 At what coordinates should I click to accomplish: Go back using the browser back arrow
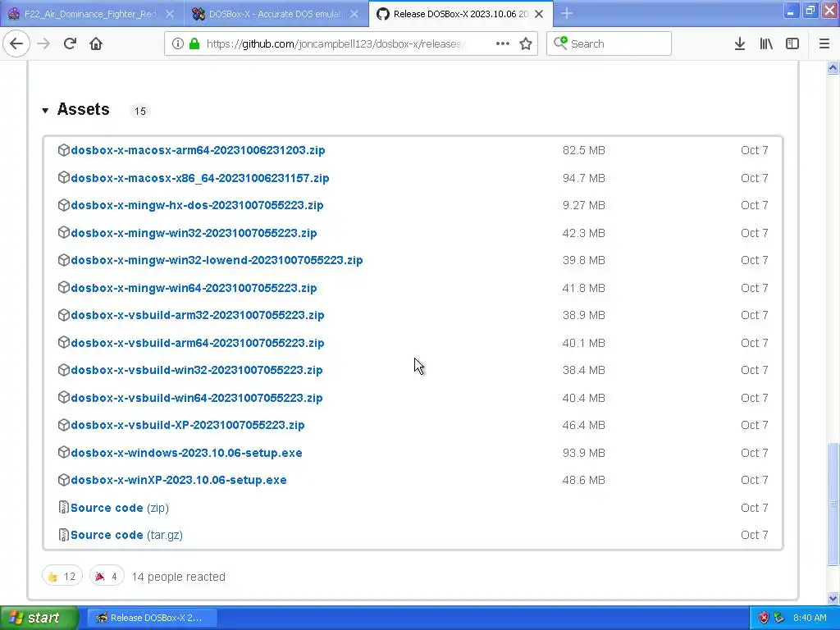pos(16,43)
